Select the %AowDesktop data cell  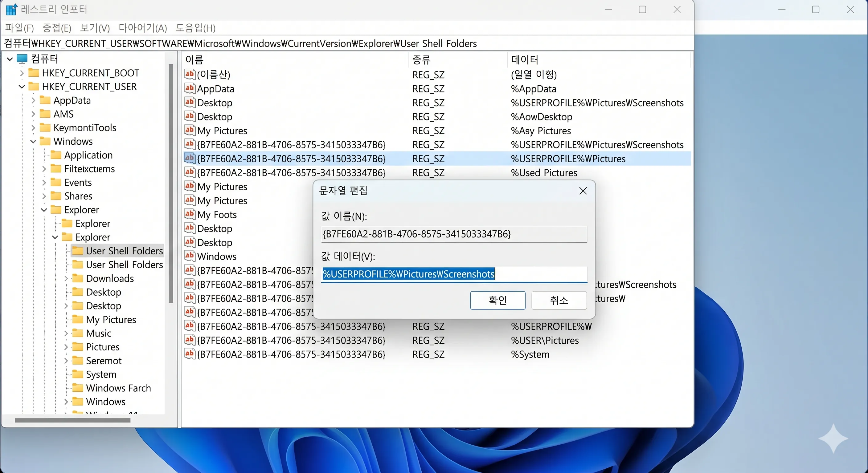pos(542,117)
